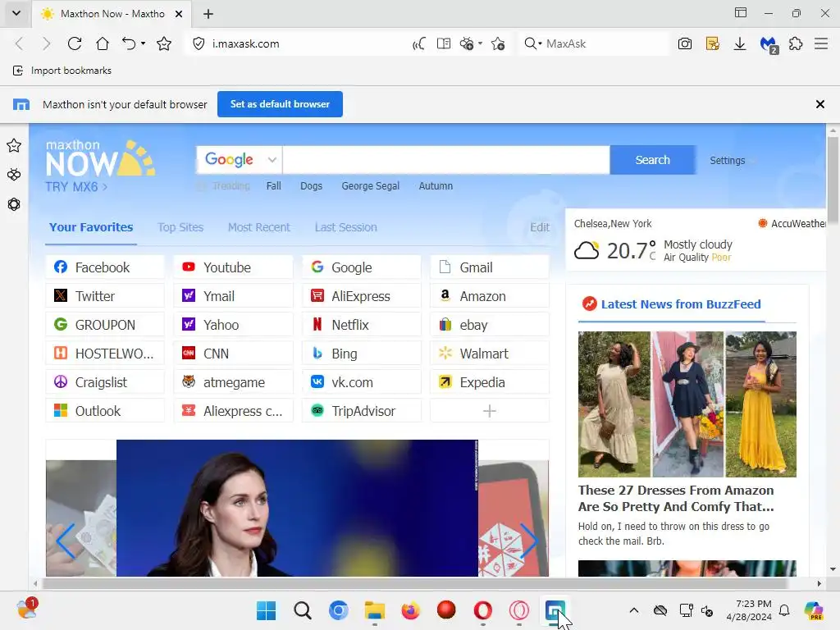
Task: Open the extensions puzzle icon
Action: tap(796, 43)
